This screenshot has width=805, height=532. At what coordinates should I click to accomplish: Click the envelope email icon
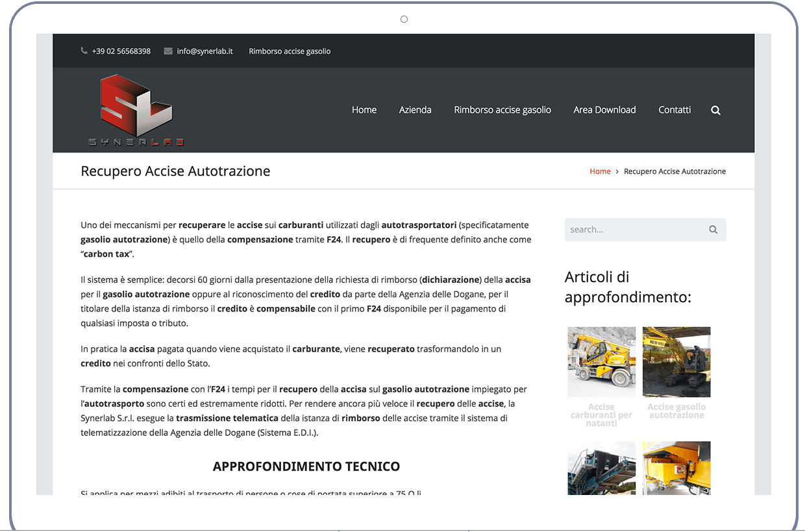[168, 51]
